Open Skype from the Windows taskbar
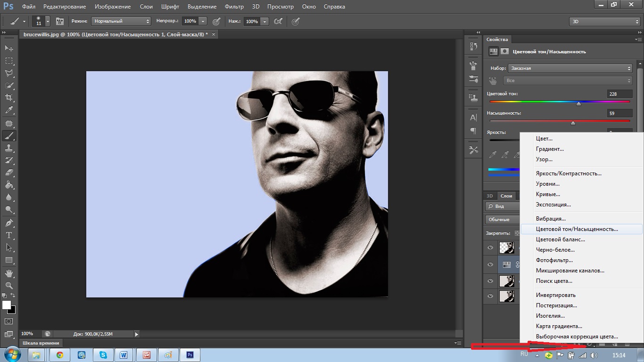Image resolution: width=644 pixels, height=362 pixels. [103, 355]
